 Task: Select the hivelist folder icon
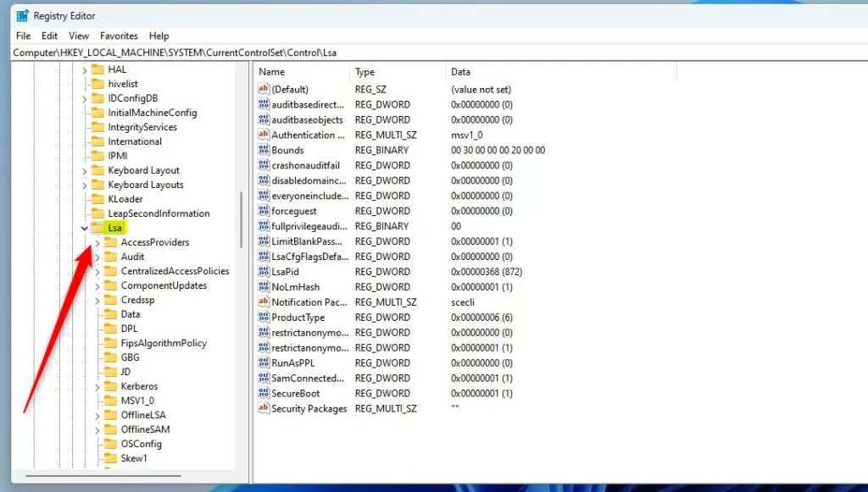pos(97,84)
